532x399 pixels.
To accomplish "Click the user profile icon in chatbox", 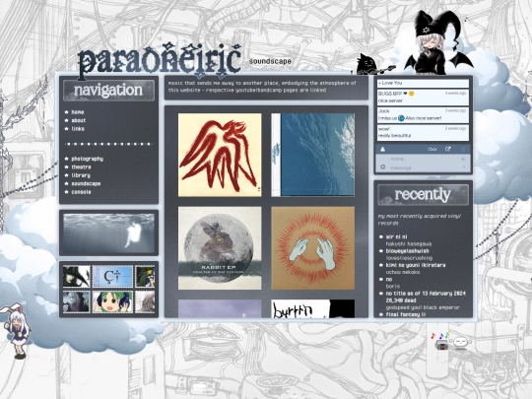I will [382, 150].
